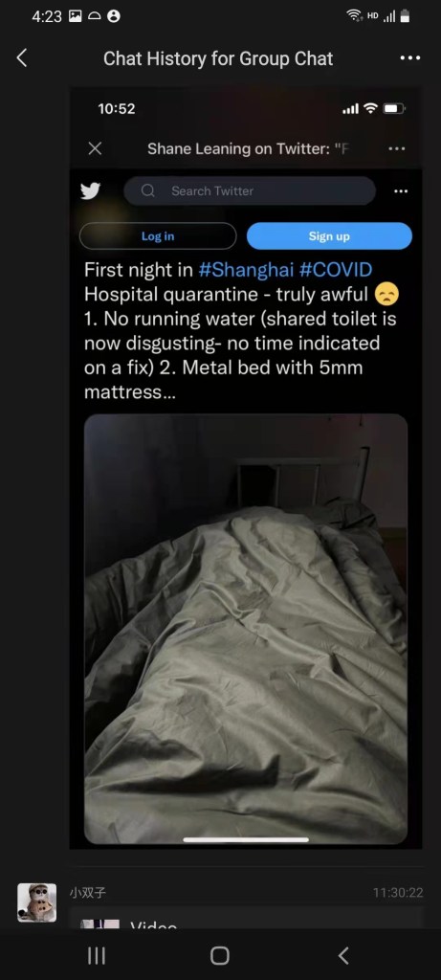Focus the Search Twitter field
The height and width of the screenshot is (980, 441).
(250, 190)
